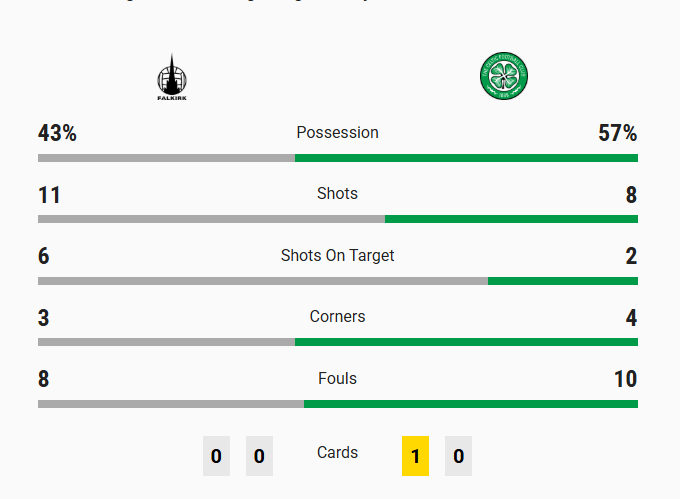
Task: Click Falkirk's shots on target value 6
Action: (x=44, y=257)
